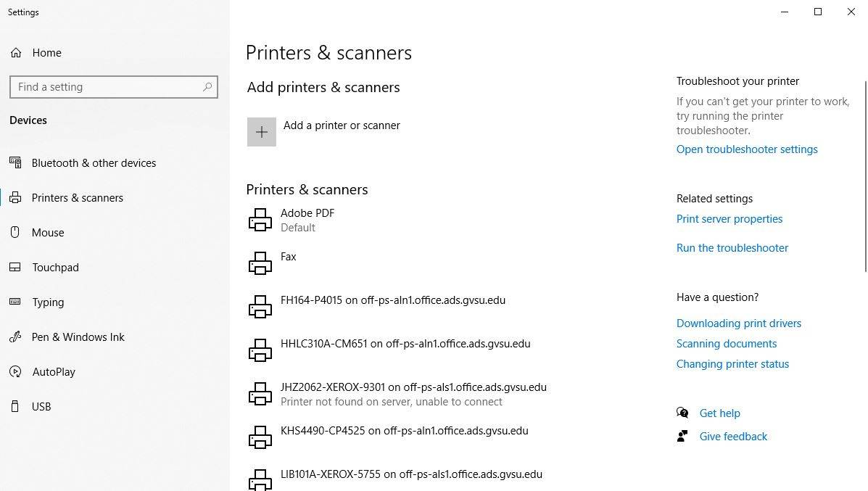Select the Bluetooth & other devices icon
The height and width of the screenshot is (491, 868).
(16, 162)
